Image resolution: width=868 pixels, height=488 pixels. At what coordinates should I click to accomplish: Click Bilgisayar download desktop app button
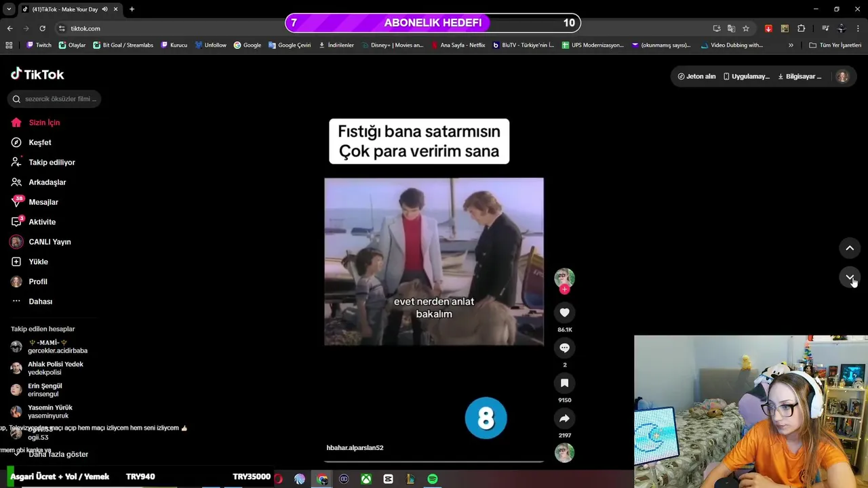799,77
